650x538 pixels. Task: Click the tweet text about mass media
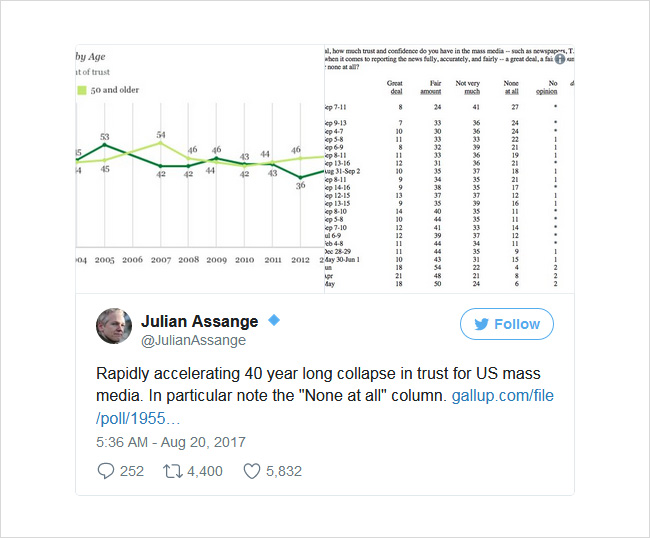pos(318,385)
